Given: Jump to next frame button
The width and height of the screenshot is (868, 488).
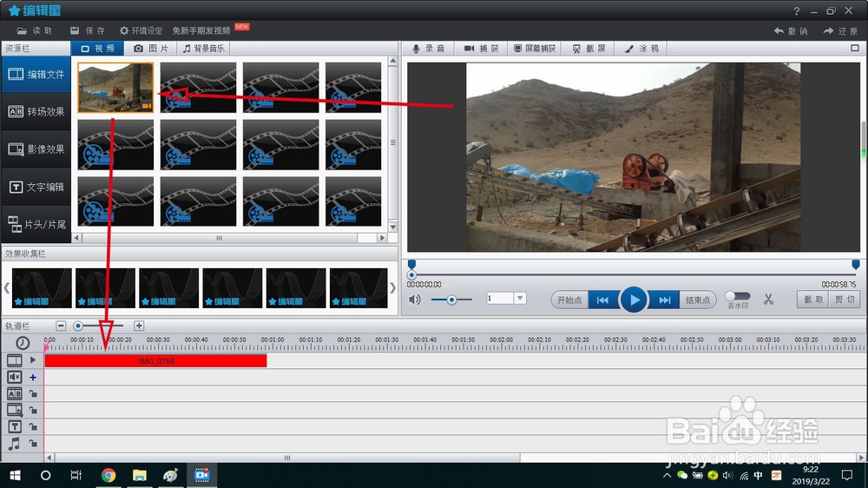Looking at the screenshot, I should 664,300.
